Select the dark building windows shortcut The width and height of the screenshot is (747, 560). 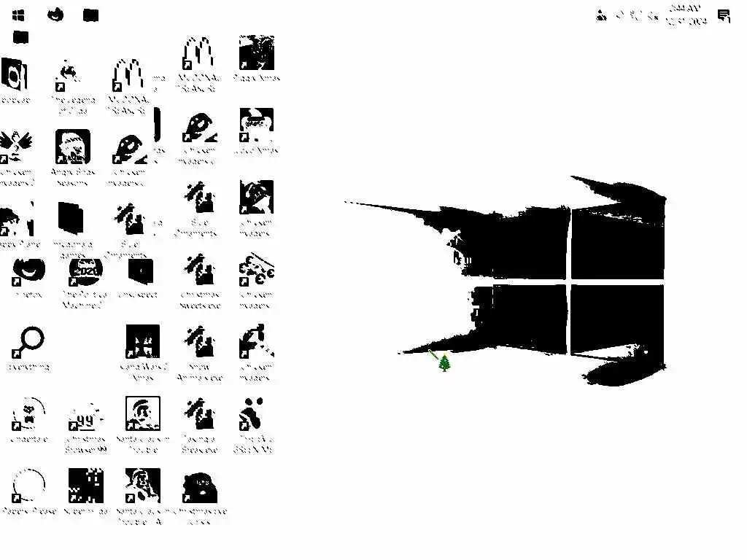[142, 341]
